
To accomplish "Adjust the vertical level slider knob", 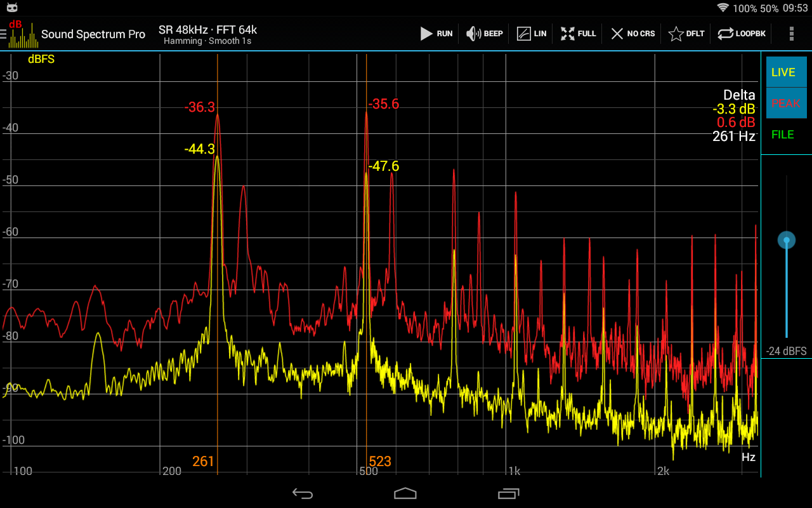I will tap(786, 240).
